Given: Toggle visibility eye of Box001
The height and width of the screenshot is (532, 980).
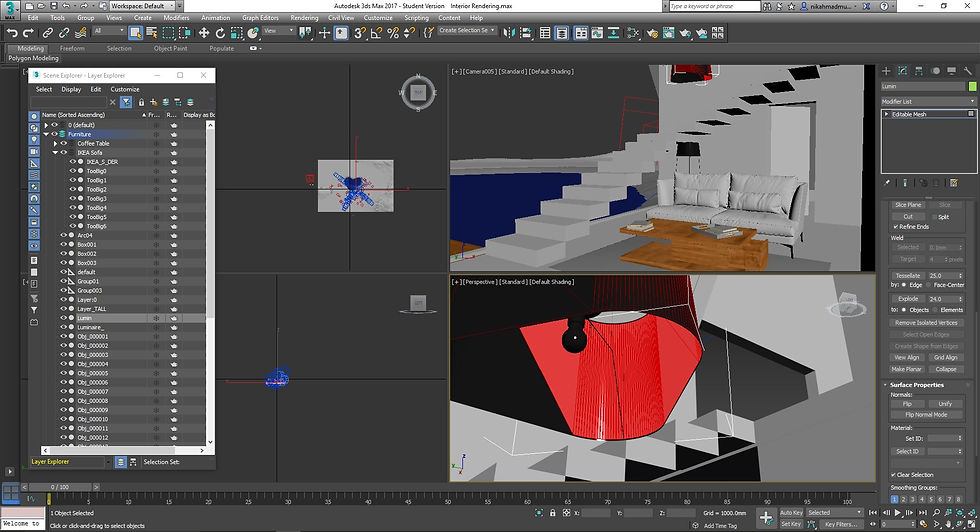Looking at the screenshot, I should point(63,244).
